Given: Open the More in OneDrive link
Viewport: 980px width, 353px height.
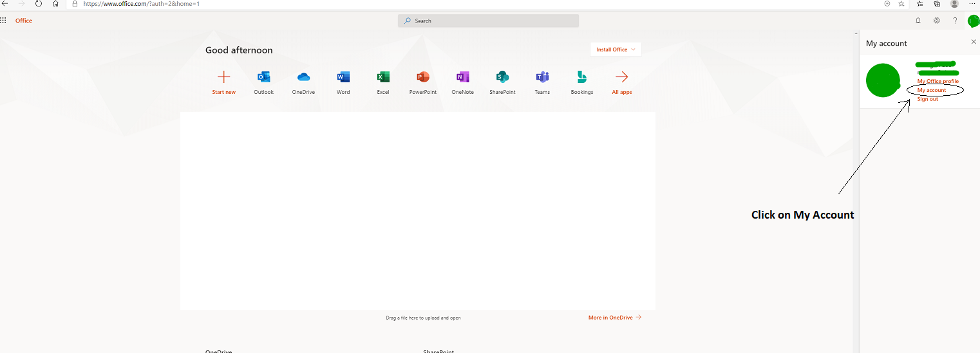Looking at the screenshot, I should (615, 318).
